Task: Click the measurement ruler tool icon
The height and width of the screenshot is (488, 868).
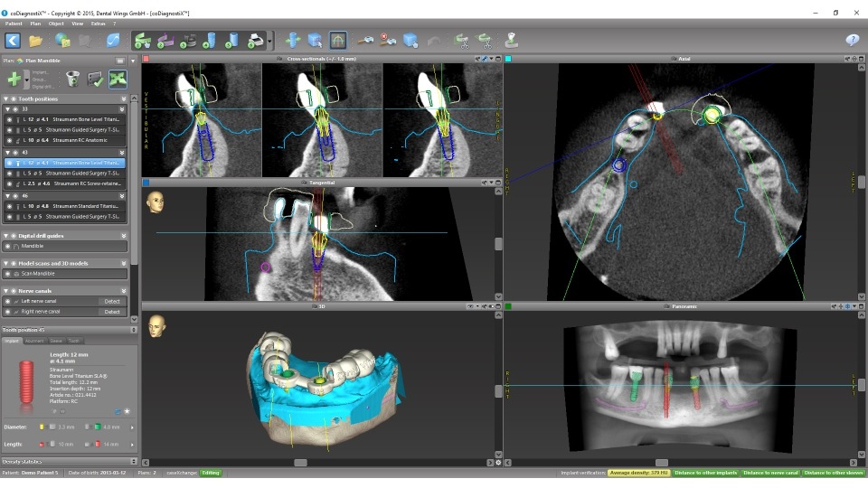Action: click(x=365, y=41)
